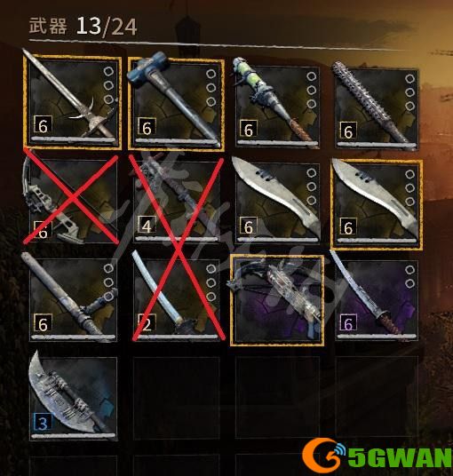Click the bottom mod socket on spiked bat

[x=409, y=107]
